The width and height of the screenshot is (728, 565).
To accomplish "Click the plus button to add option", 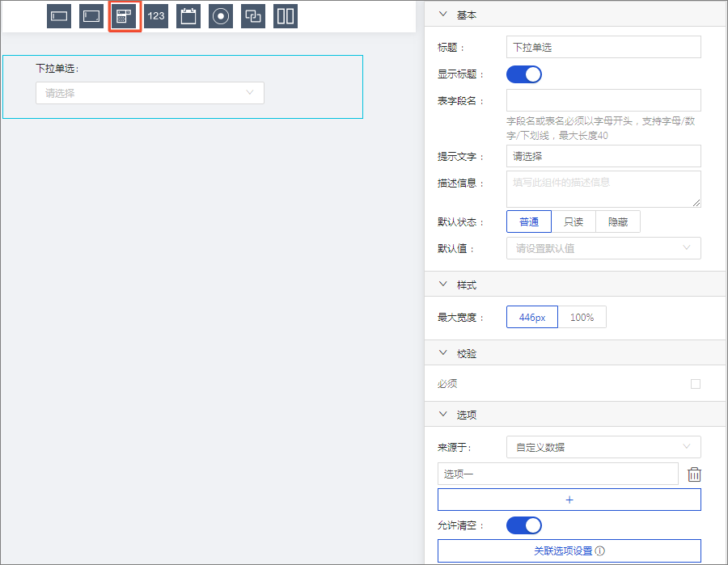I will tap(569, 500).
